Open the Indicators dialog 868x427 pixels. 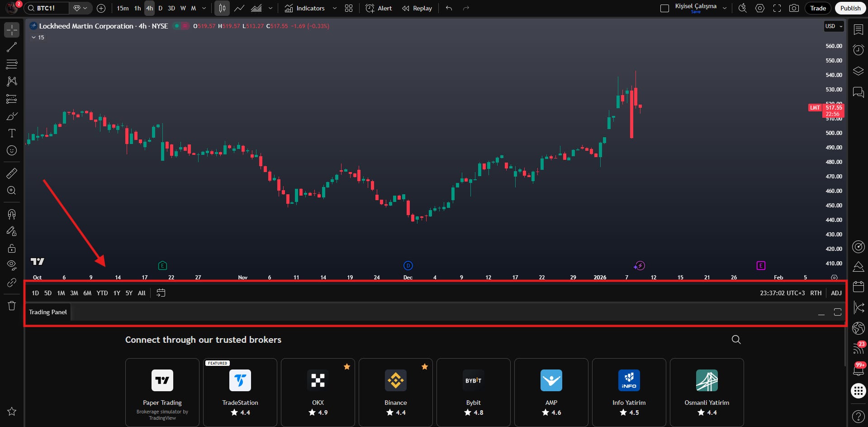tap(305, 8)
